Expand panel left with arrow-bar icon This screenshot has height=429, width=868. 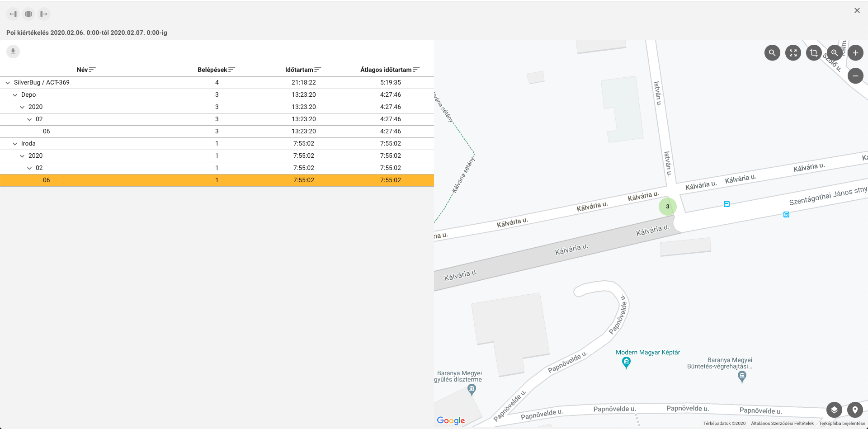(13, 14)
